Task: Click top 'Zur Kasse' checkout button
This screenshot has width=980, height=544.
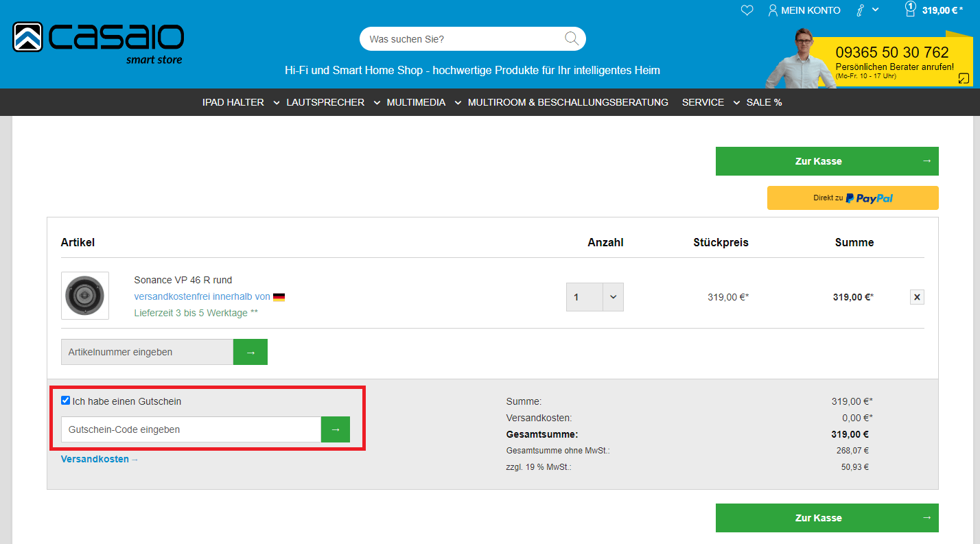Action: 827,161
